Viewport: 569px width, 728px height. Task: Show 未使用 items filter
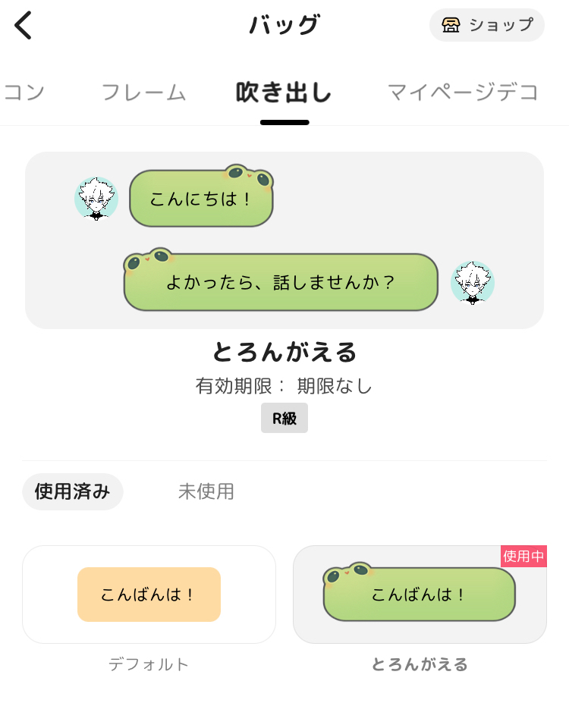point(206,491)
